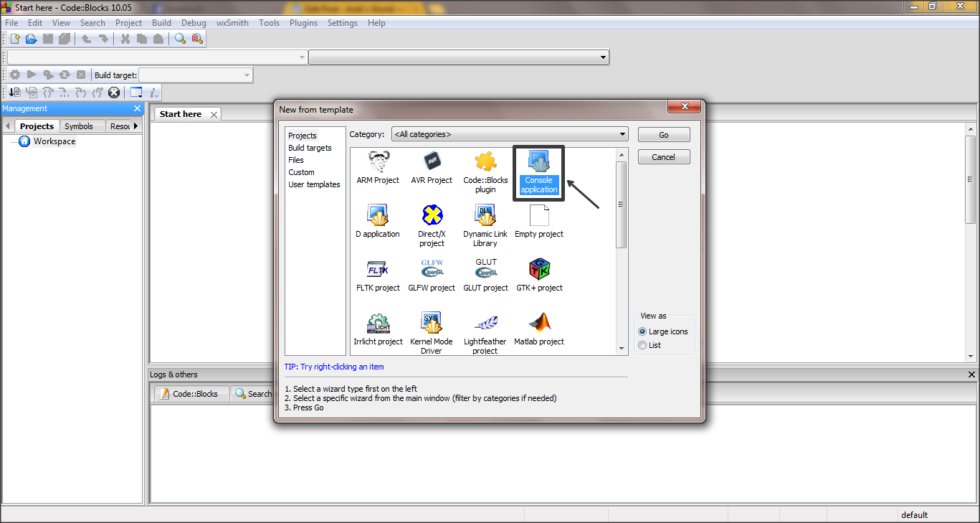This screenshot has width=980, height=523.
Task: Click the Run play icon
Action: click(32, 75)
